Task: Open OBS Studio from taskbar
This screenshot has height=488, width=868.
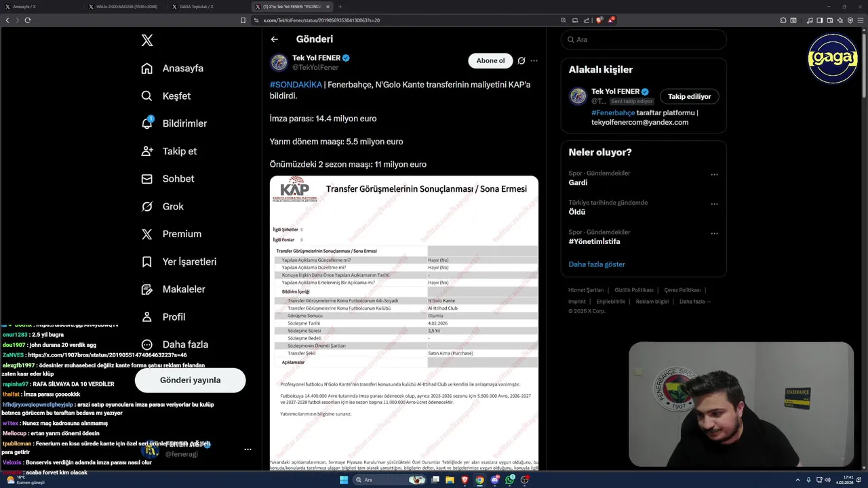Action: [x=525, y=480]
